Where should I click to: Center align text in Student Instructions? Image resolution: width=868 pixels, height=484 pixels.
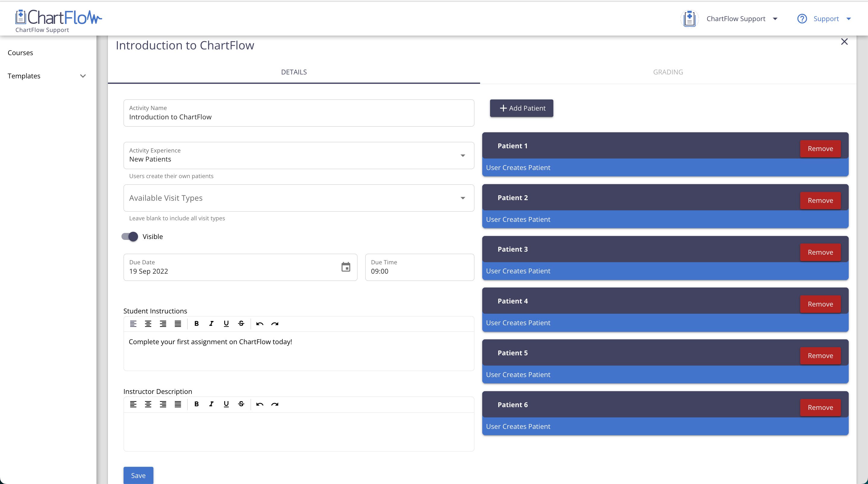point(148,324)
